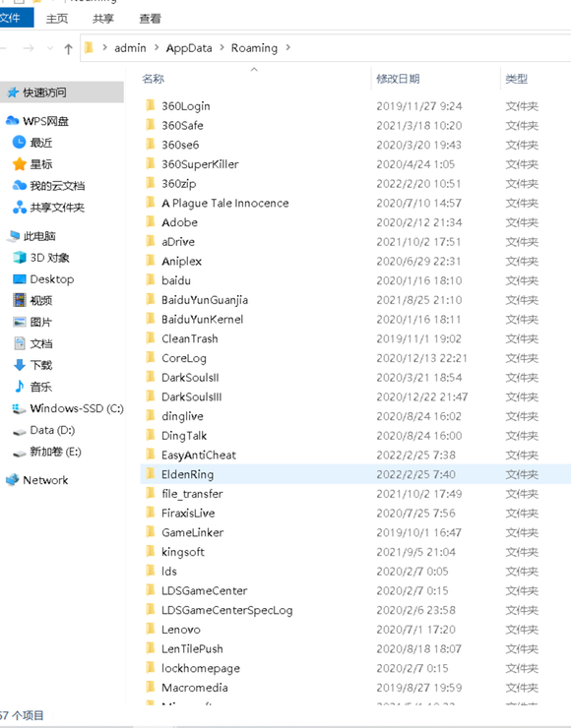Open the 音乐 music note icon
Viewport: 571px width, 728px height.
pos(20,387)
